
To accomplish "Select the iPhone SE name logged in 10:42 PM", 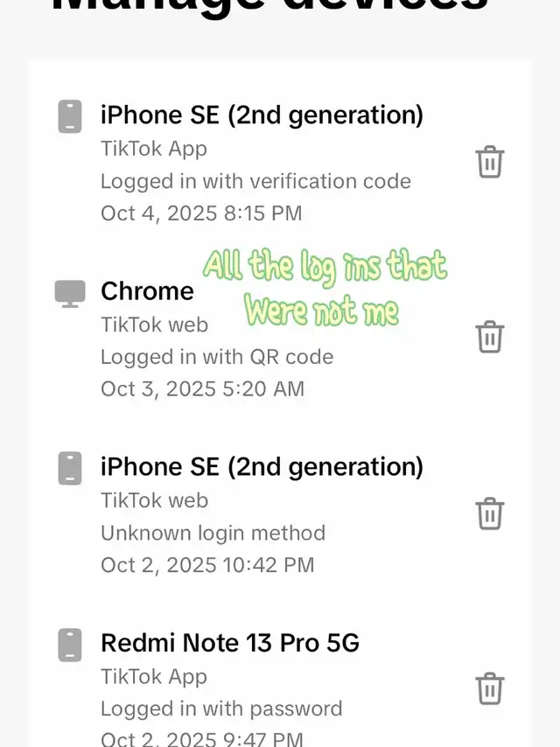I will click(x=262, y=467).
